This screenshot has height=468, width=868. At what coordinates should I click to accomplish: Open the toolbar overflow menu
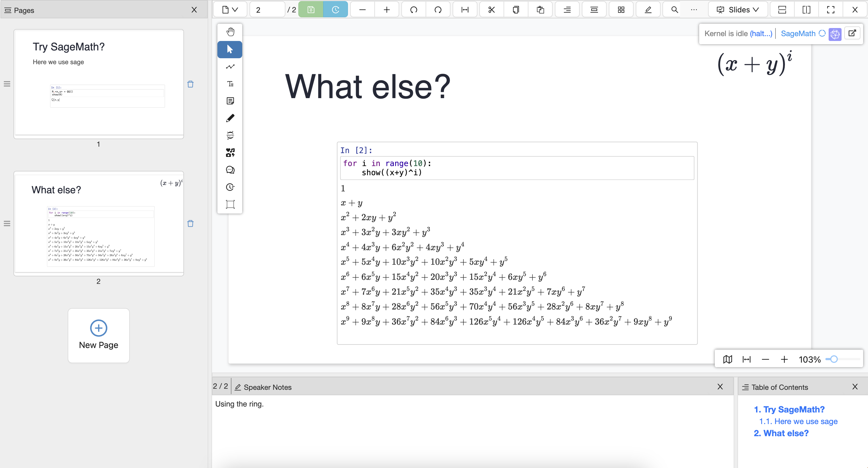point(693,10)
